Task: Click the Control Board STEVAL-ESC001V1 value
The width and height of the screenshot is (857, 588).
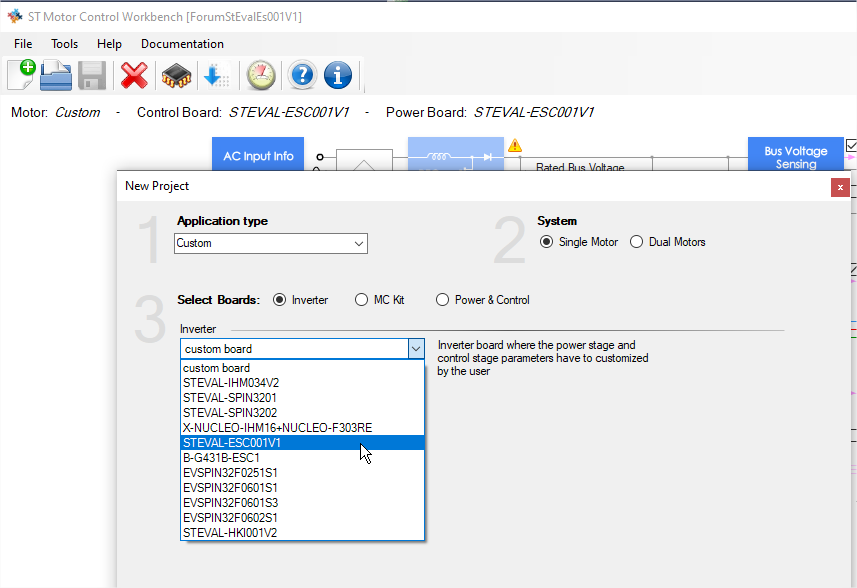Action: click(x=289, y=113)
